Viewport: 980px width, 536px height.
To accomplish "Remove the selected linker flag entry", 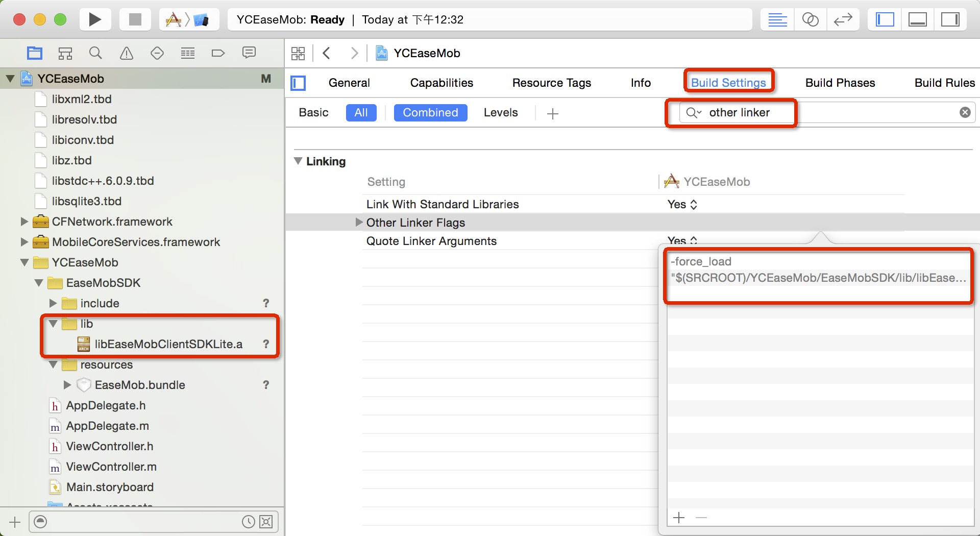I will coord(701,518).
